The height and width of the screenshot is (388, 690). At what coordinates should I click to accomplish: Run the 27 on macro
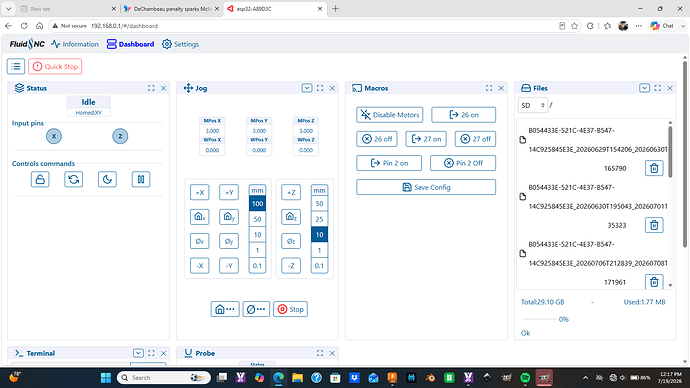(x=426, y=139)
